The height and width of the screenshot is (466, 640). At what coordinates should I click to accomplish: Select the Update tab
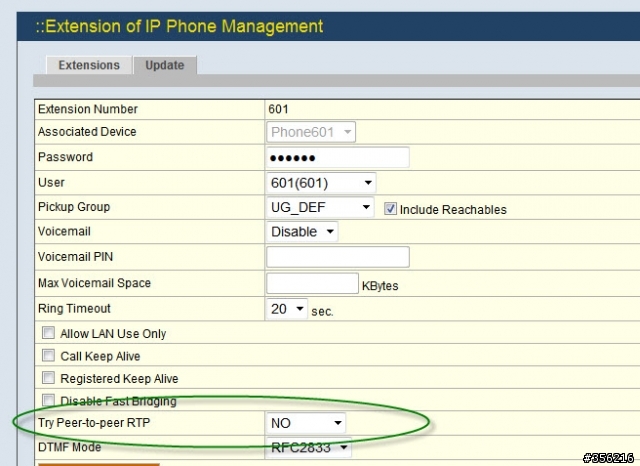(165, 65)
